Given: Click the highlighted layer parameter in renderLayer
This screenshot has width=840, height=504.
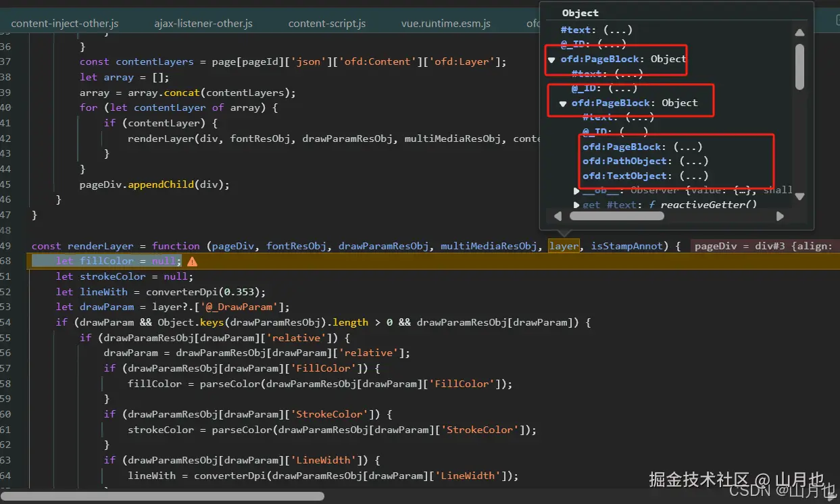Looking at the screenshot, I should point(564,246).
